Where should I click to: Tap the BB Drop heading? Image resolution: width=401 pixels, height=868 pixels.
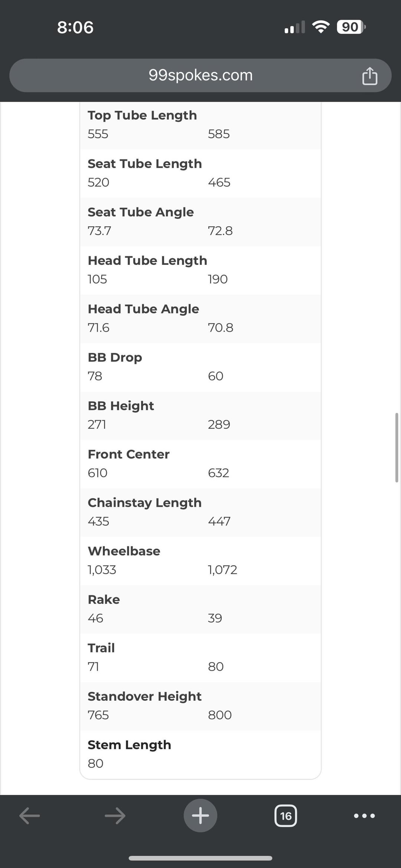[115, 357]
